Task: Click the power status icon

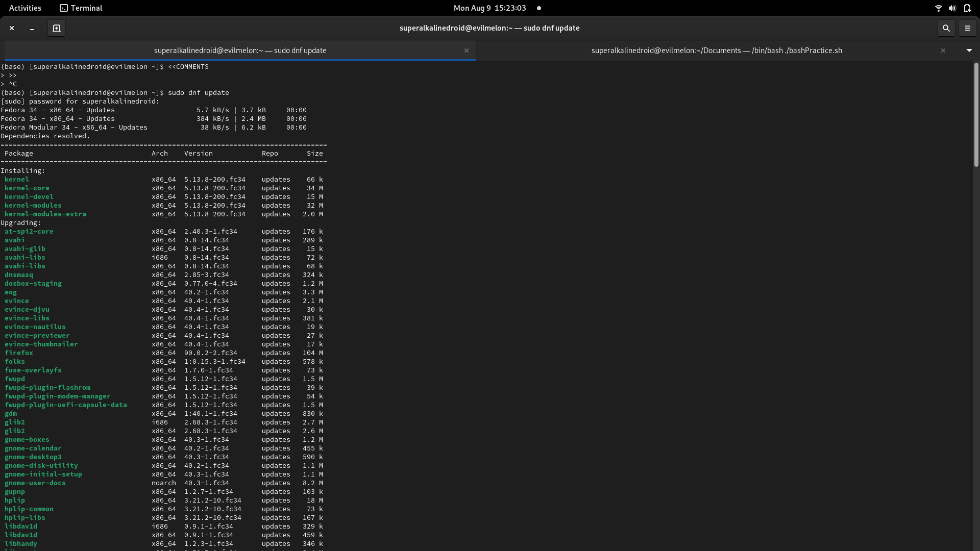Action: [x=967, y=8]
